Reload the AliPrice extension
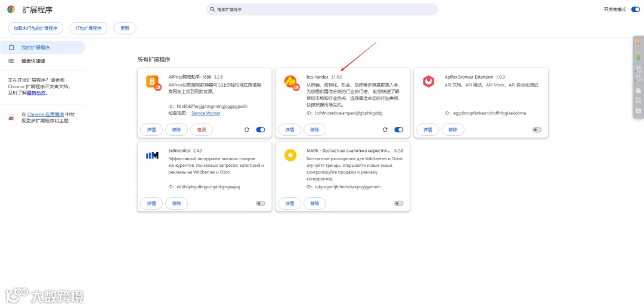 247,130
